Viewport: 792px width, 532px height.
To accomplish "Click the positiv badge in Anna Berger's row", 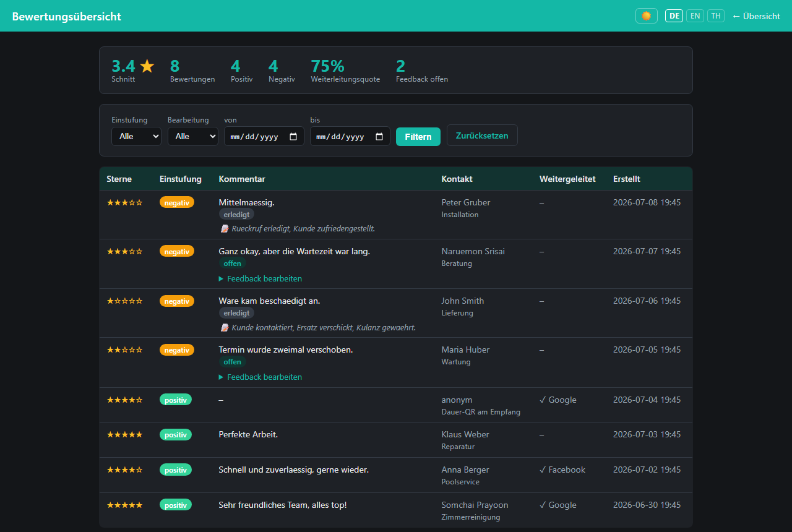I will click(176, 470).
